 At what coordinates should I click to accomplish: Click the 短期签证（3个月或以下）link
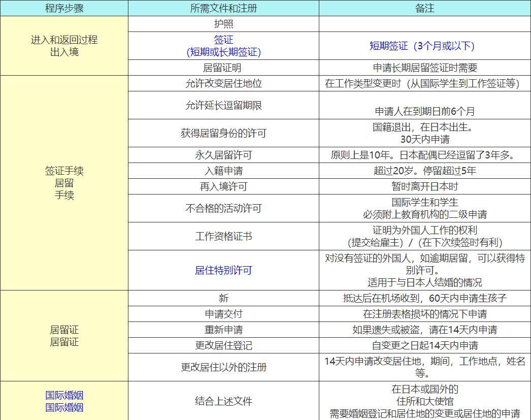[422, 46]
